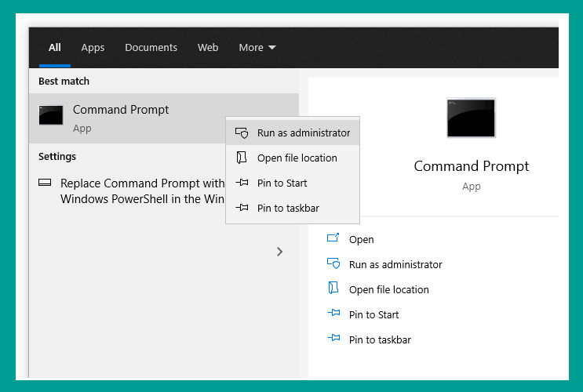Image resolution: width=583 pixels, height=392 pixels.
Task: Click the blue file location icon in right panel
Action: pos(333,288)
